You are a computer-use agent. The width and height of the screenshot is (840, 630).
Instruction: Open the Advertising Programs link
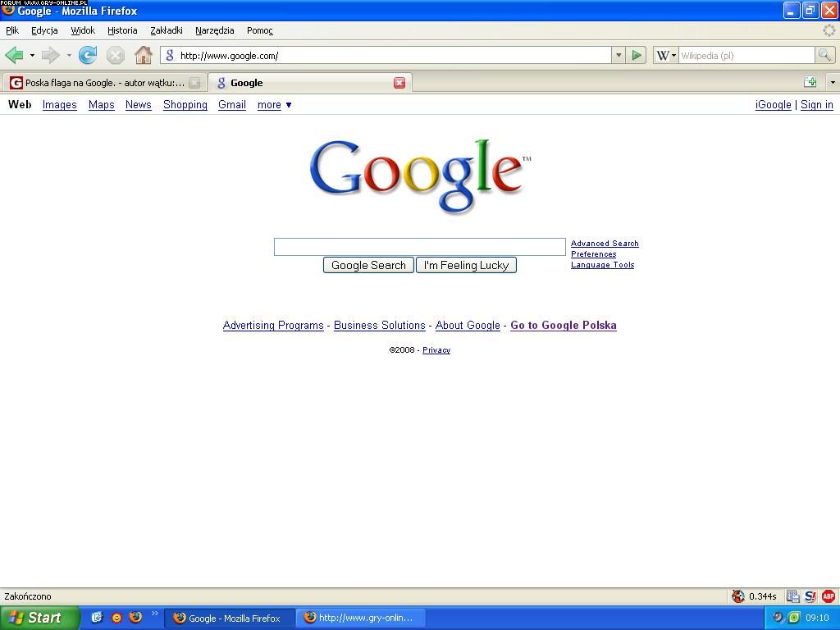tap(273, 325)
